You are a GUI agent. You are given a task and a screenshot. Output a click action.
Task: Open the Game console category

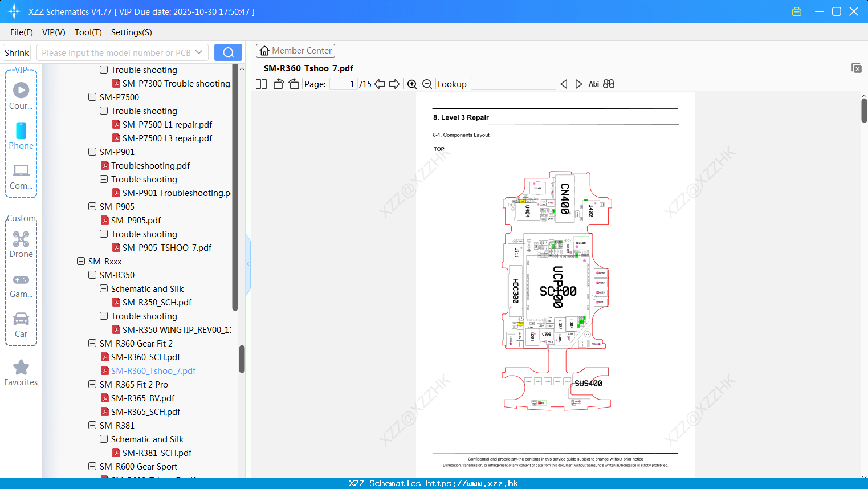click(x=21, y=284)
